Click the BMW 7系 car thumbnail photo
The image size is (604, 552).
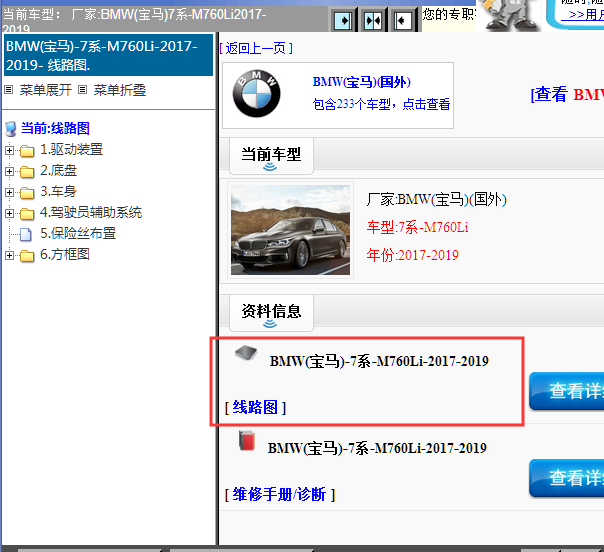tap(290, 230)
